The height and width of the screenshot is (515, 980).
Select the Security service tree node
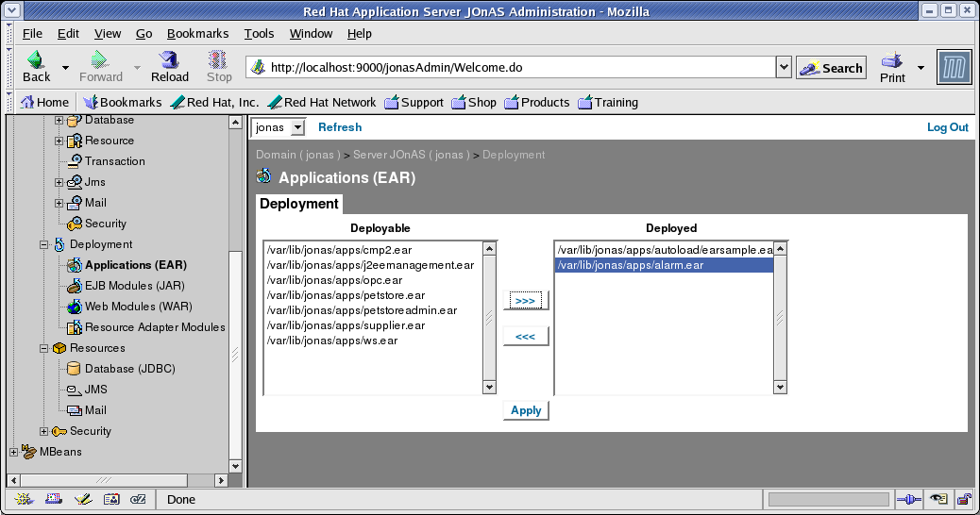(105, 224)
